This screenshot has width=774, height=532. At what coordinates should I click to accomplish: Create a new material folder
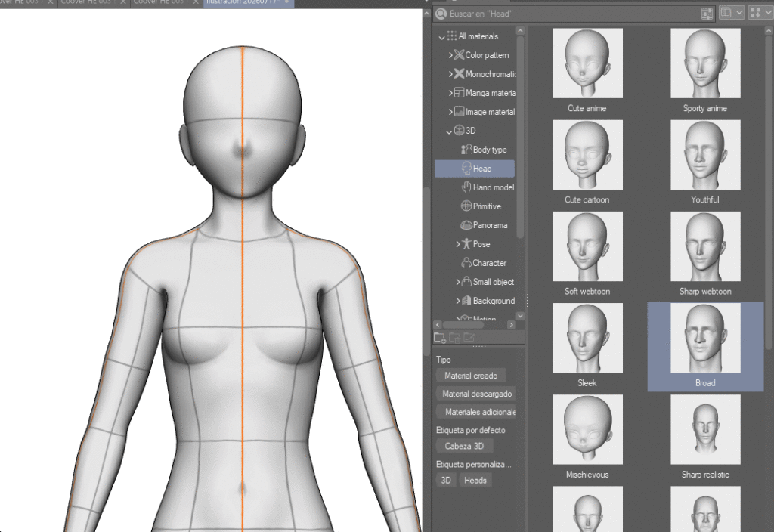(x=439, y=338)
